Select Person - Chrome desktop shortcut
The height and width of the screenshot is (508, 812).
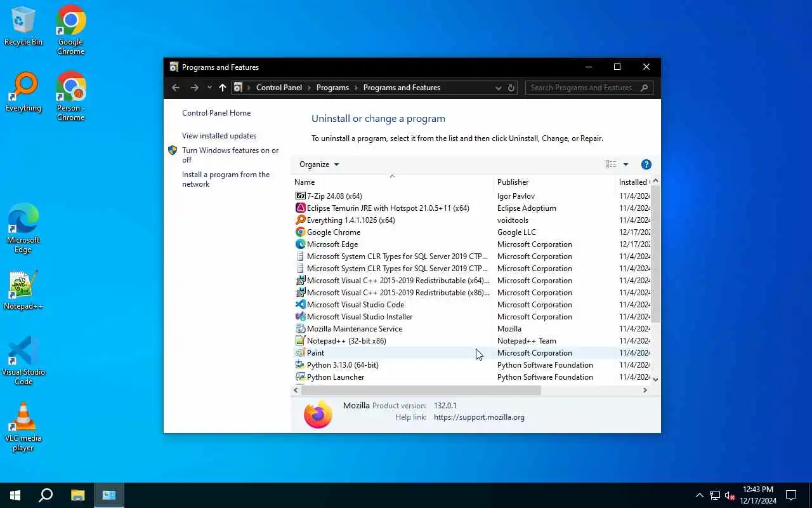click(x=71, y=96)
